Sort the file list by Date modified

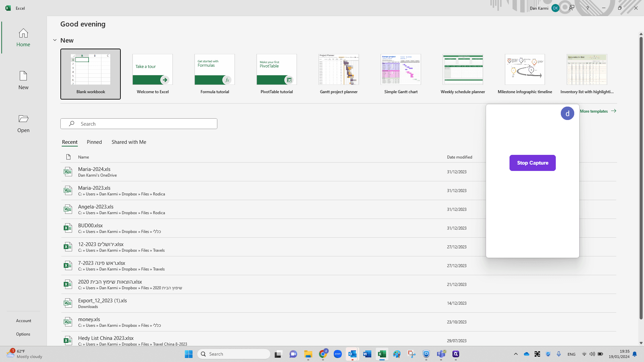click(460, 157)
